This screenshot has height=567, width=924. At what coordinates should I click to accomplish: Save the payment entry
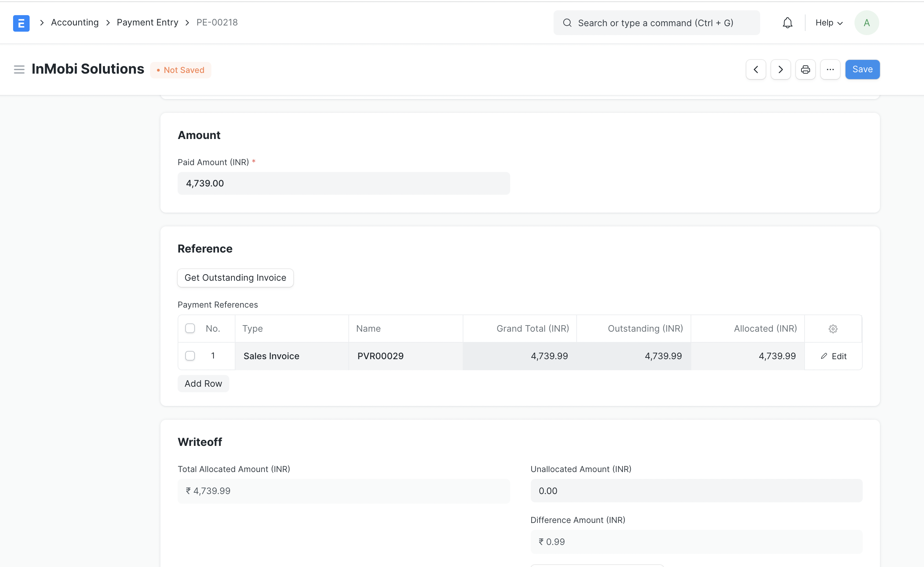(862, 69)
